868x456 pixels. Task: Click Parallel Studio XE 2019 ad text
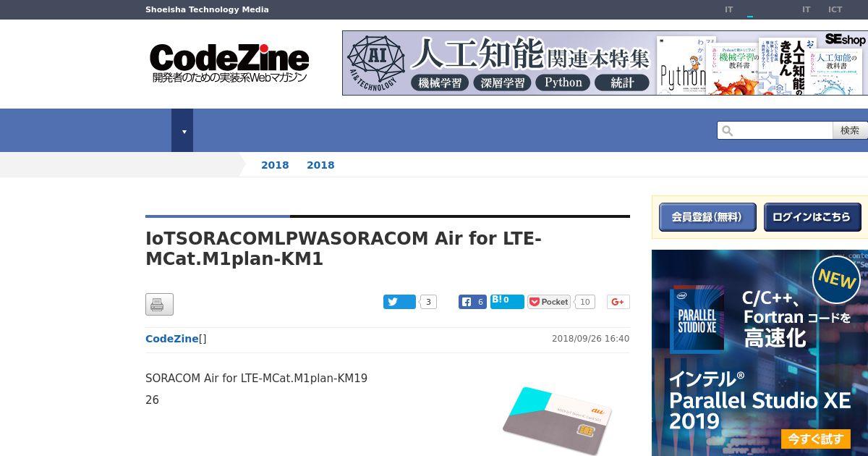coord(759,410)
